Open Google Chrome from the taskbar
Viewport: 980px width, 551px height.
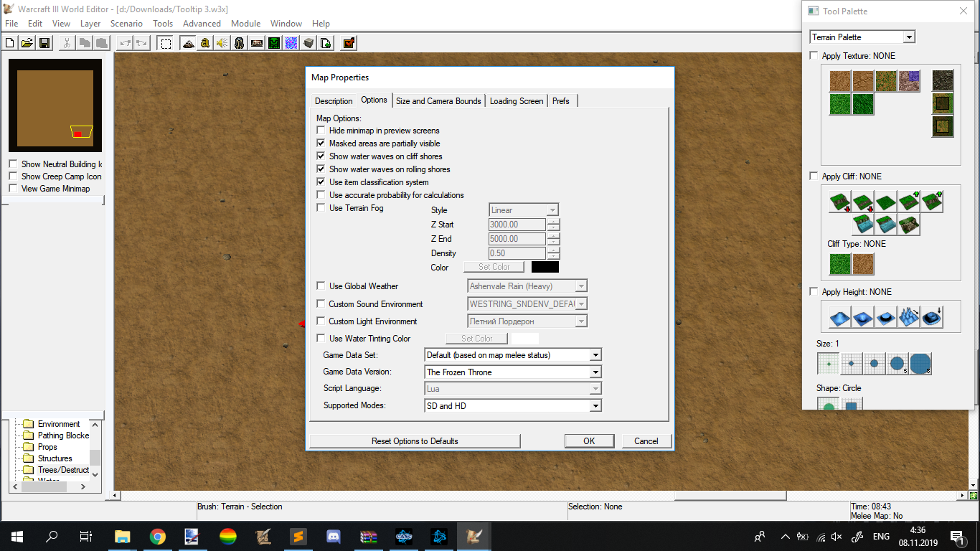(158, 536)
